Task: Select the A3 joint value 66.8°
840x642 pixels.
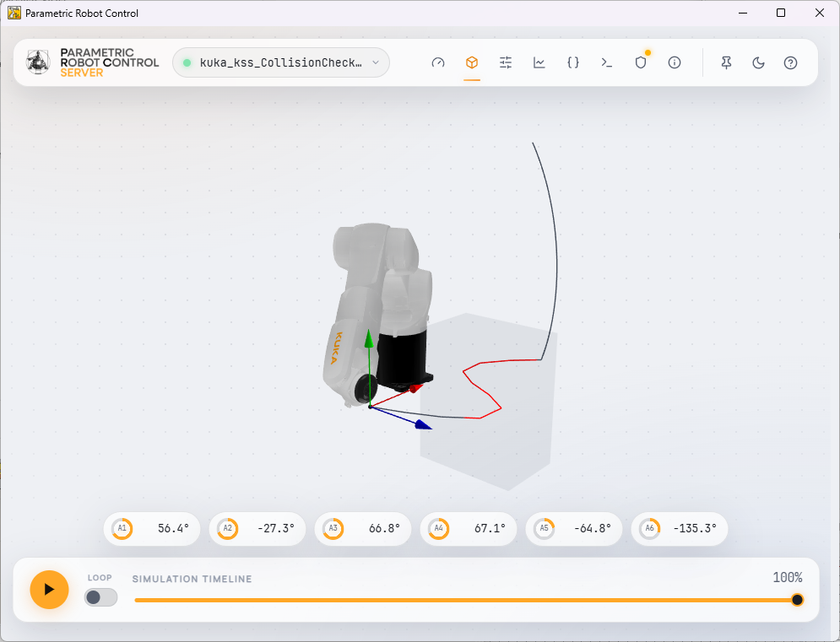Action: 384,528
